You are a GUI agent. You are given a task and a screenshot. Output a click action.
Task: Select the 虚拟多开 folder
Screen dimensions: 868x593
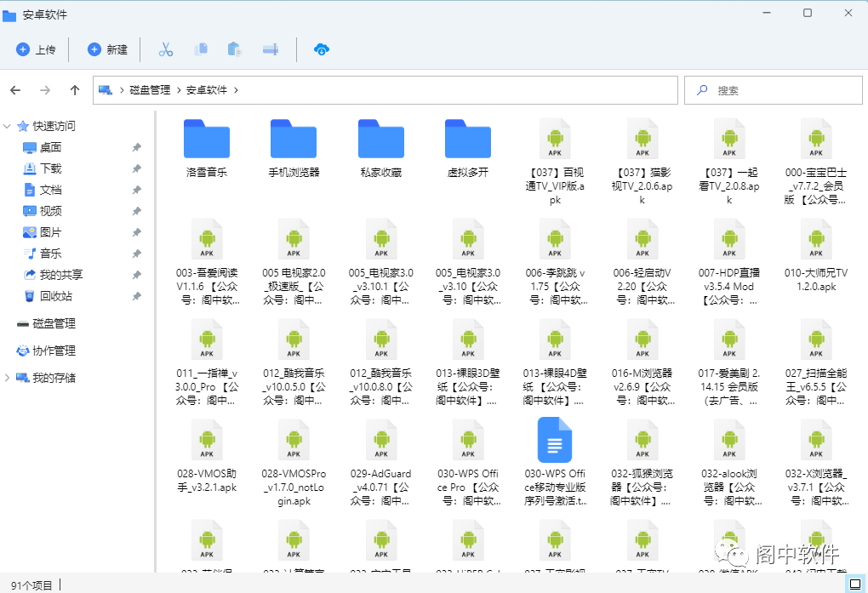(468, 148)
